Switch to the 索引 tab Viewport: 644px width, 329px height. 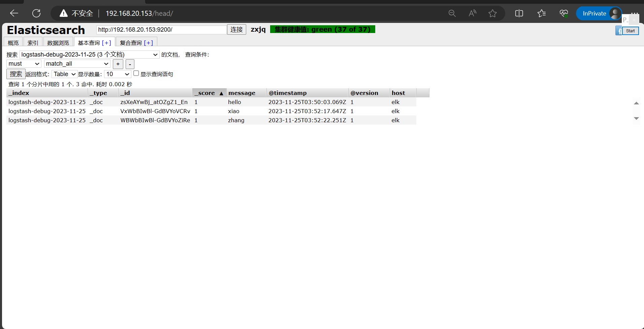coord(33,43)
